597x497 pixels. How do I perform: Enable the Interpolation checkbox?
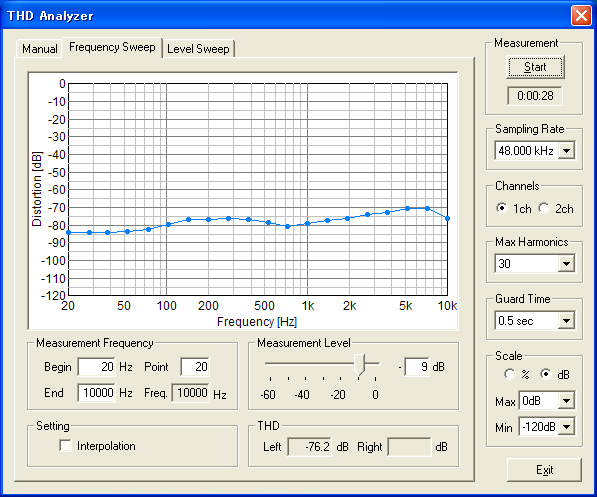(x=65, y=446)
